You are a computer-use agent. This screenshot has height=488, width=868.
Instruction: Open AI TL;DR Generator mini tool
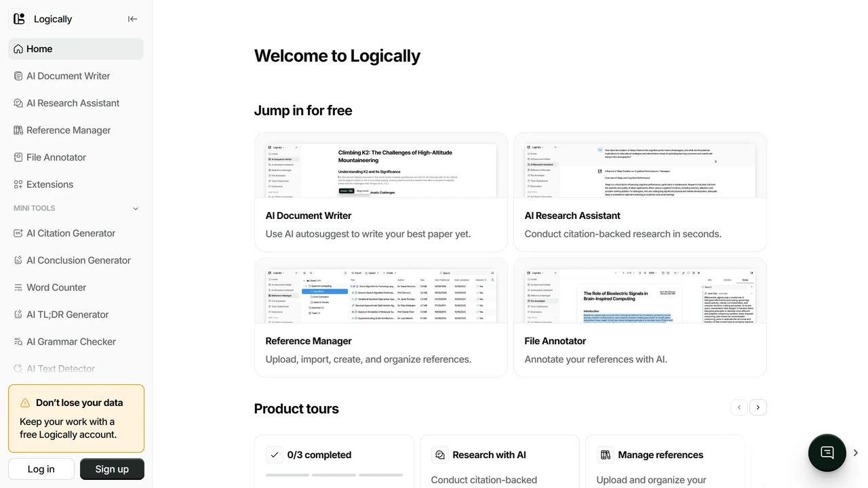[x=76, y=314]
